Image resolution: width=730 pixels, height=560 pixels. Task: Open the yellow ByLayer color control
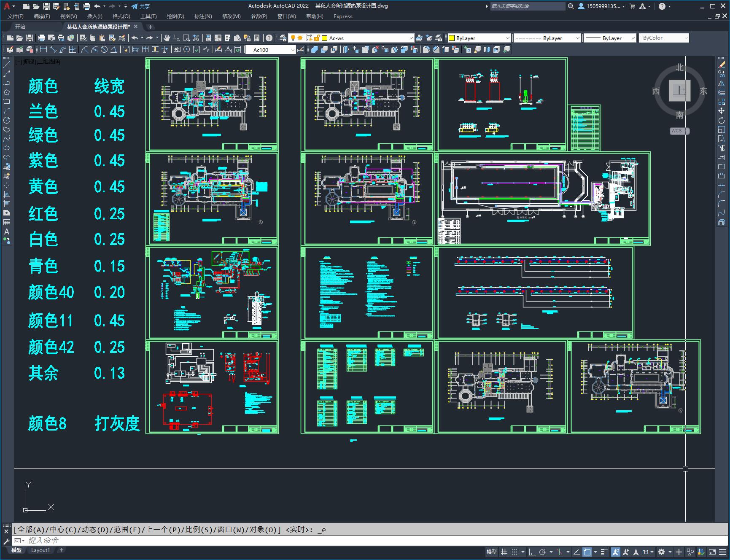(479, 38)
